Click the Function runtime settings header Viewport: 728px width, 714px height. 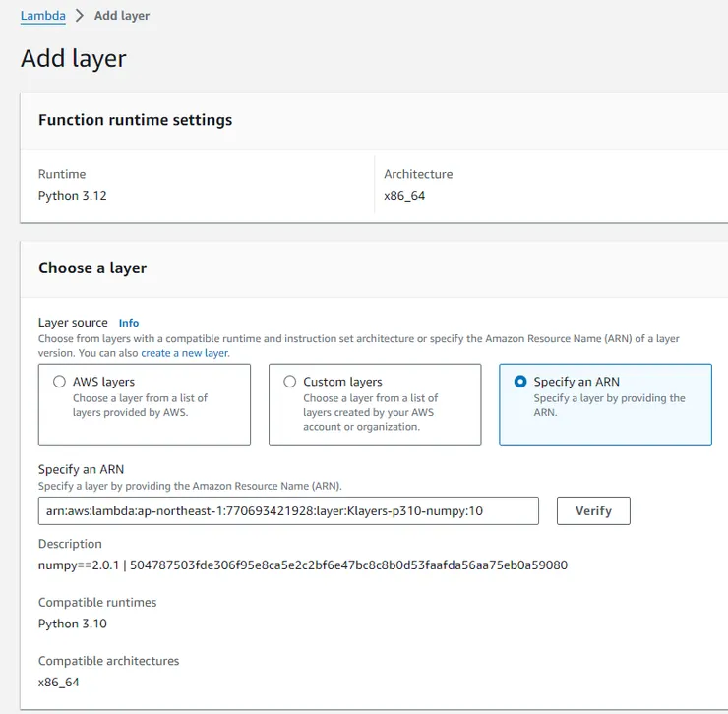coord(135,120)
